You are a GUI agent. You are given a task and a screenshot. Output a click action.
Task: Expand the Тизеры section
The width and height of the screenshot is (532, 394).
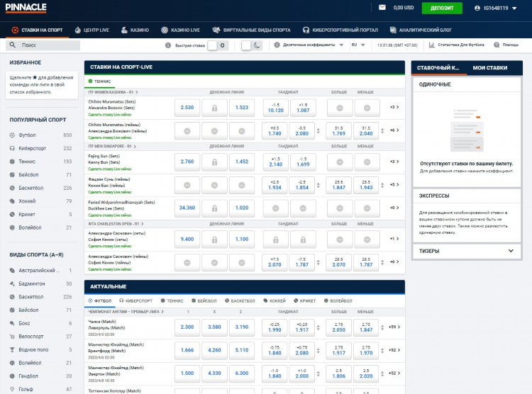(467, 251)
